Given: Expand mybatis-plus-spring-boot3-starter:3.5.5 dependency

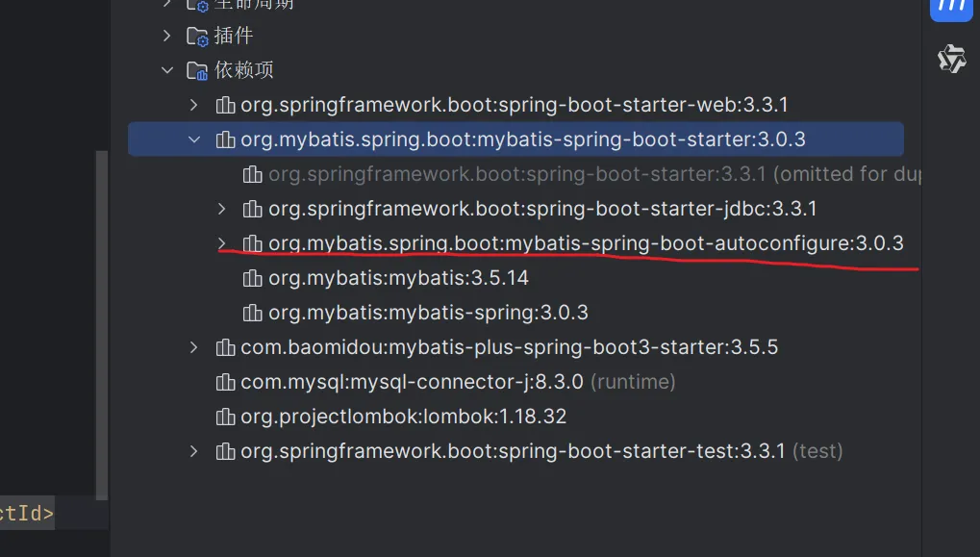Looking at the screenshot, I should tap(193, 347).
